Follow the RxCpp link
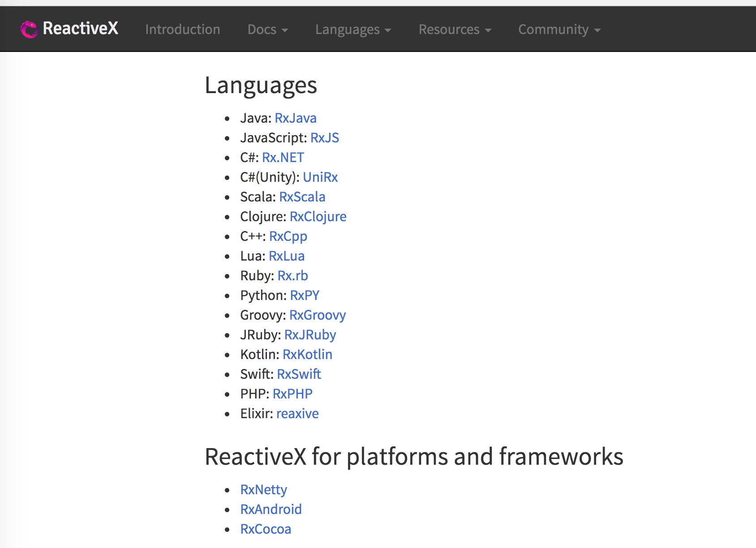The width and height of the screenshot is (756, 548). coord(288,236)
